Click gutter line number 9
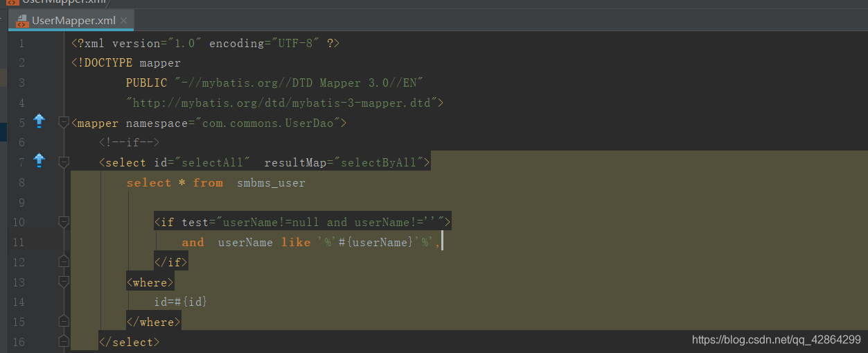Screen dimensions: 868x353 [x=21, y=203]
